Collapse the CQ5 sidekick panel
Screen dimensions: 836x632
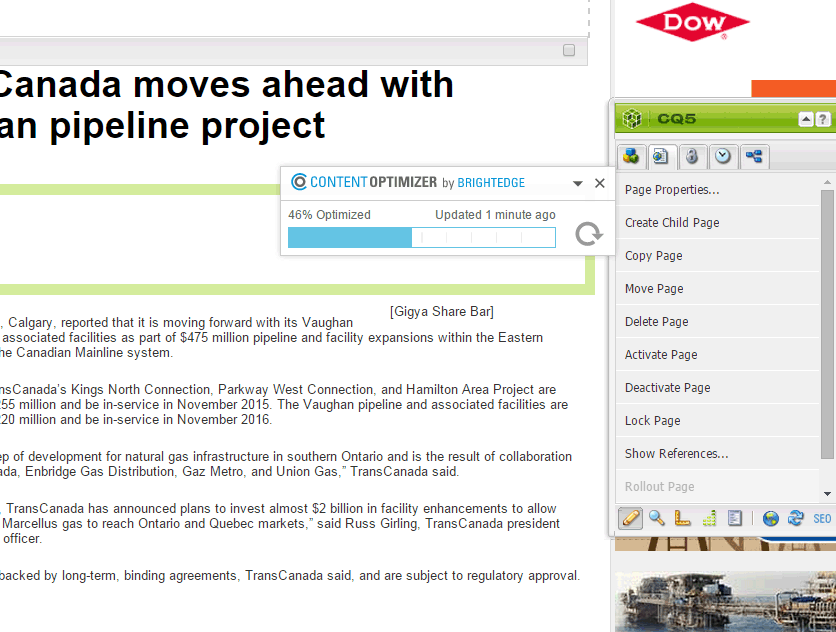point(806,120)
